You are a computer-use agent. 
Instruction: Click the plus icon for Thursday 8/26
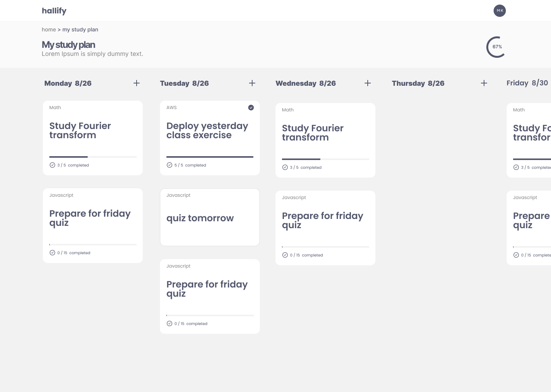click(484, 83)
